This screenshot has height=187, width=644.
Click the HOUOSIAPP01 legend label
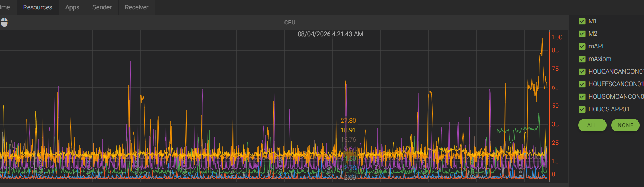[609, 109]
